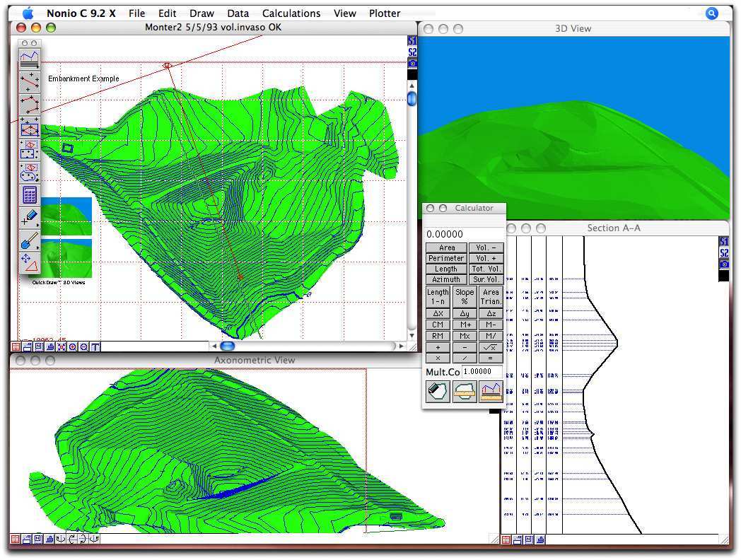Click the Area button in Calculator
The image size is (741, 560).
pos(447,247)
